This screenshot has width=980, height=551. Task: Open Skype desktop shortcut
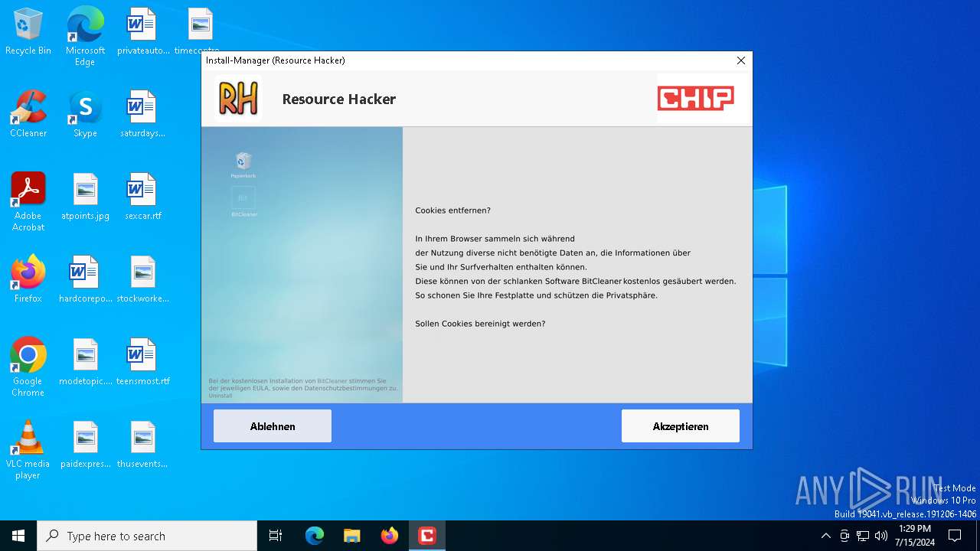(x=85, y=115)
